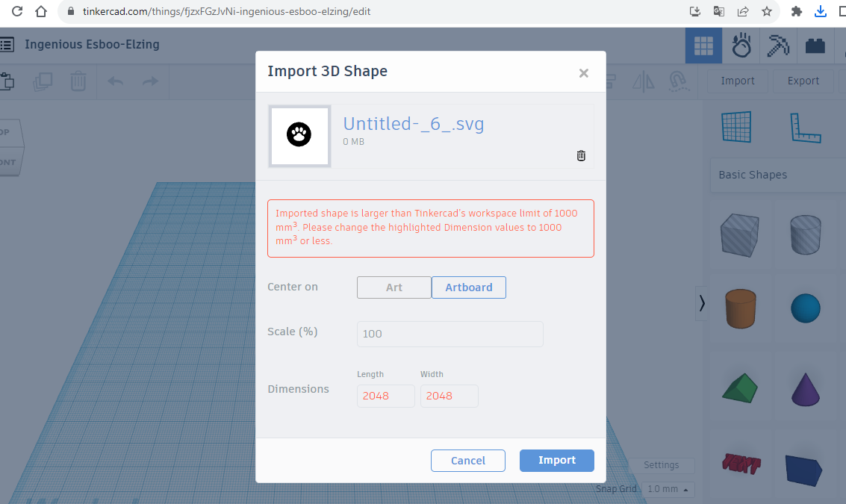This screenshot has width=846, height=504.
Task: Click the Export button in the top toolbar
Action: (803, 81)
